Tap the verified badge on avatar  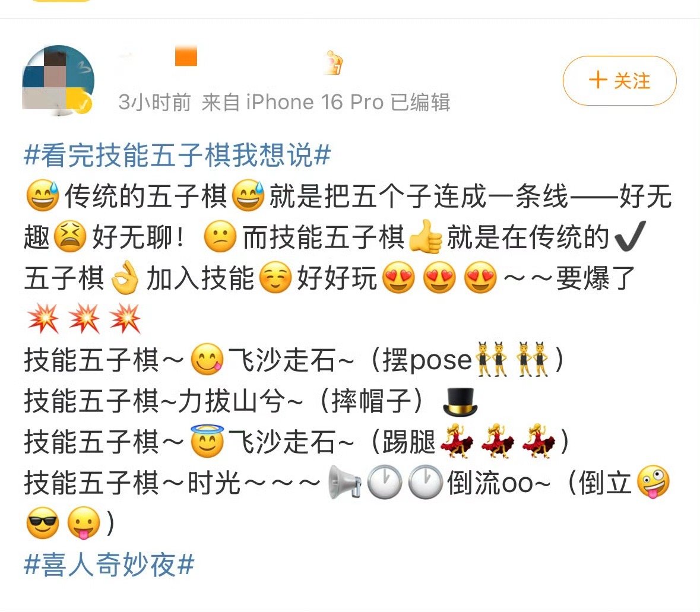pos(83,105)
